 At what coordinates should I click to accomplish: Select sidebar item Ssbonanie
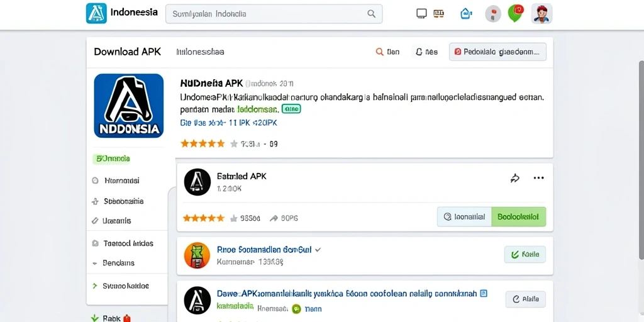click(124, 201)
